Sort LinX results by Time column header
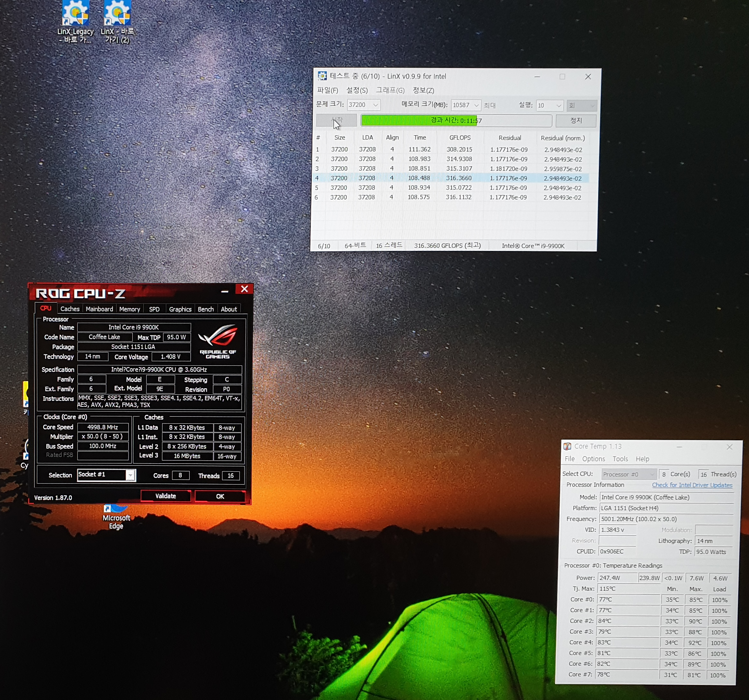The height and width of the screenshot is (700, 749). [x=420, y=138]
